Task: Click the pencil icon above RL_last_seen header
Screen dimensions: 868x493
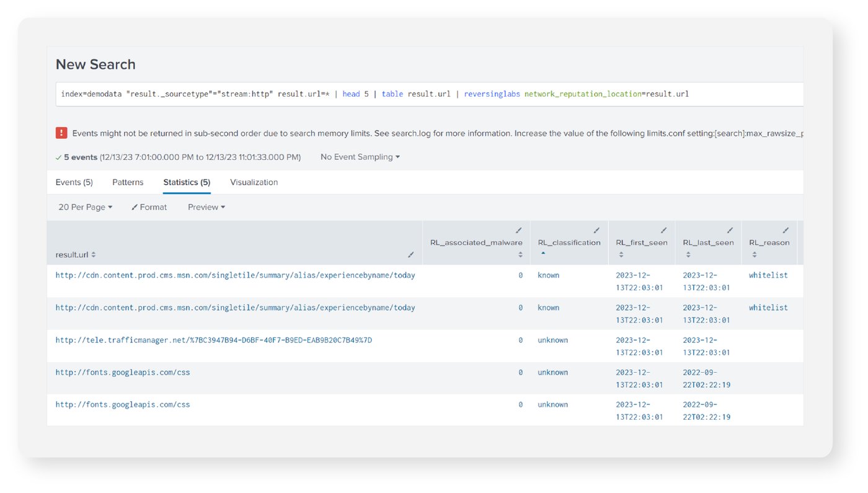Action: click(730, 230)
